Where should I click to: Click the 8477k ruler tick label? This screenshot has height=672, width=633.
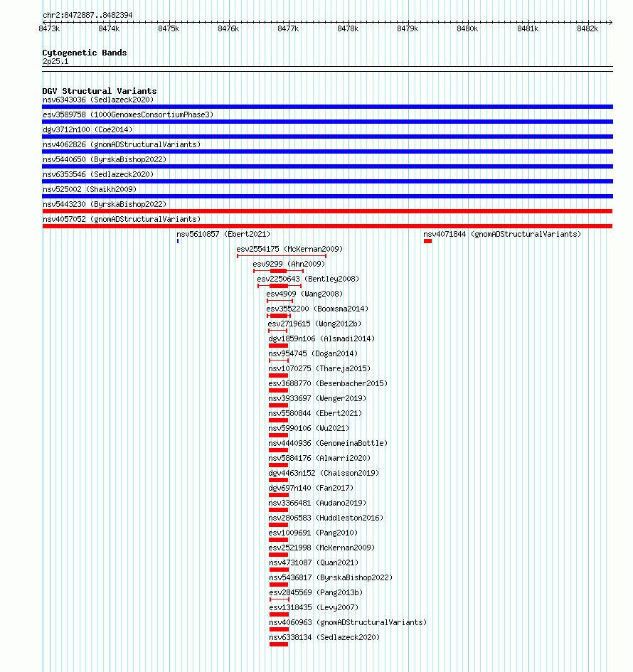(288, 28)
